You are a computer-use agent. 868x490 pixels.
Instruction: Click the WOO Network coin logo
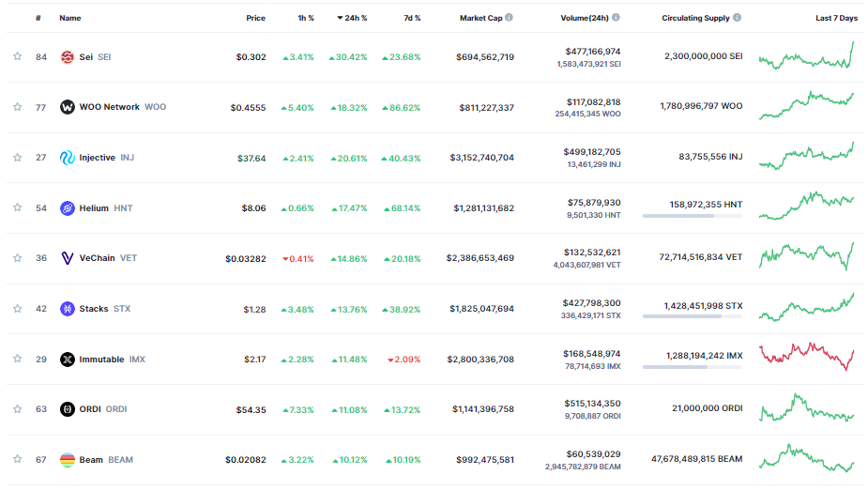click(x=67, y=107)
